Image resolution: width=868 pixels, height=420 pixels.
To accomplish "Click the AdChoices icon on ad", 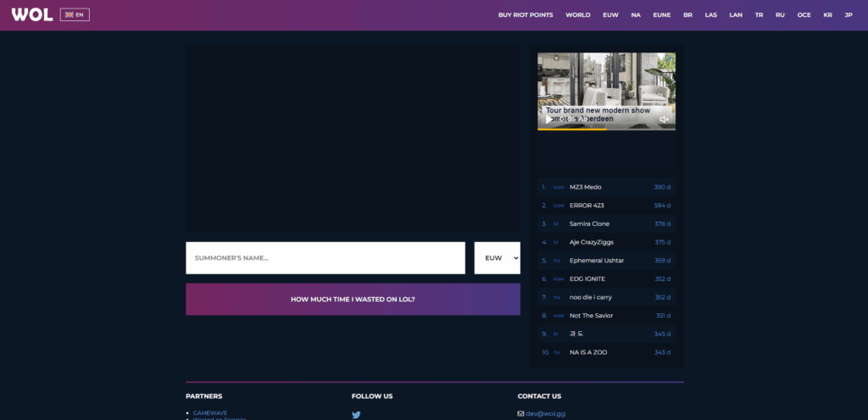I will click(670, 57).
